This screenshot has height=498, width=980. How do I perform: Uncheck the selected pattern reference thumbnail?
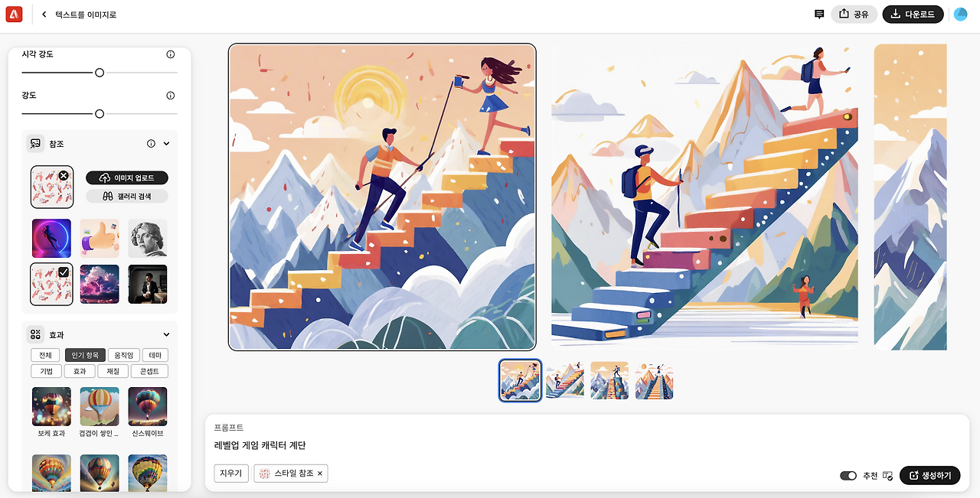pyautogui.click(x=64, y=272)
